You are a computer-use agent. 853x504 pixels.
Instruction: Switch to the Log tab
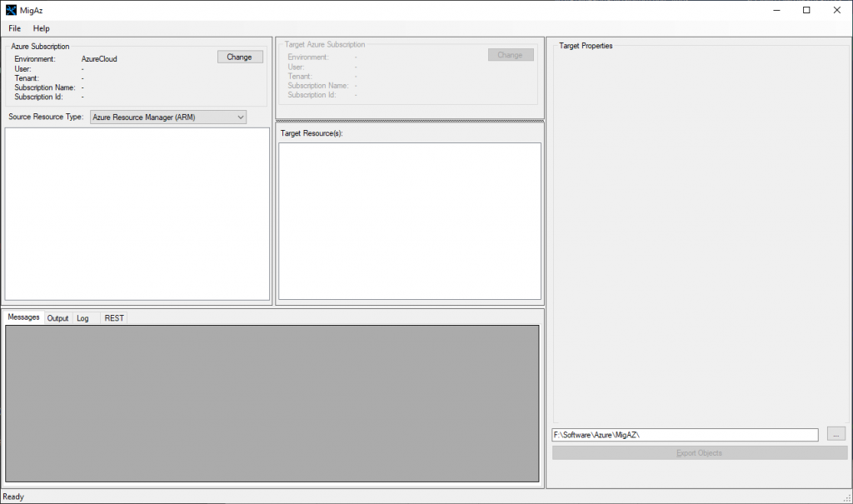[x=82, y=318]
